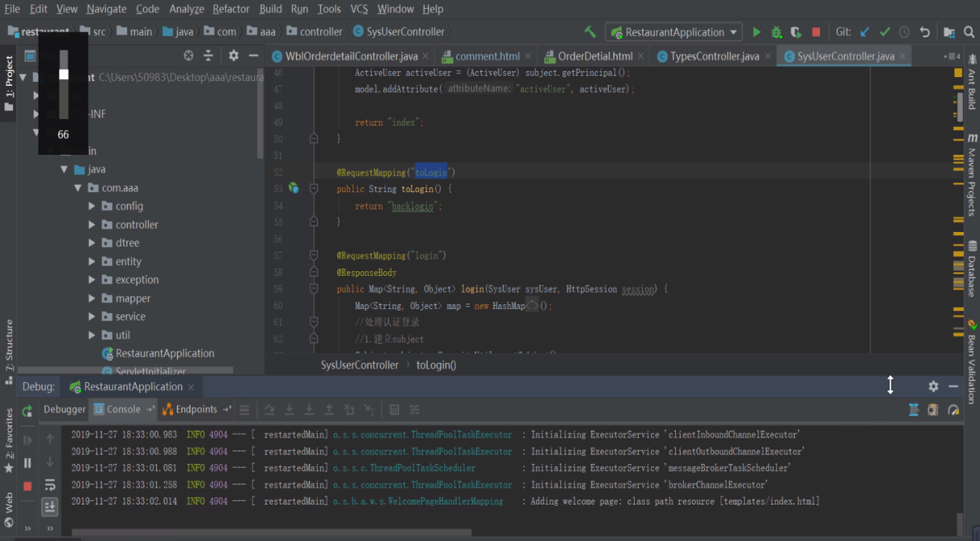Screen dimensions: 980x541
Task: Select the Endpoints debug tab
Action: pos(196,409)
